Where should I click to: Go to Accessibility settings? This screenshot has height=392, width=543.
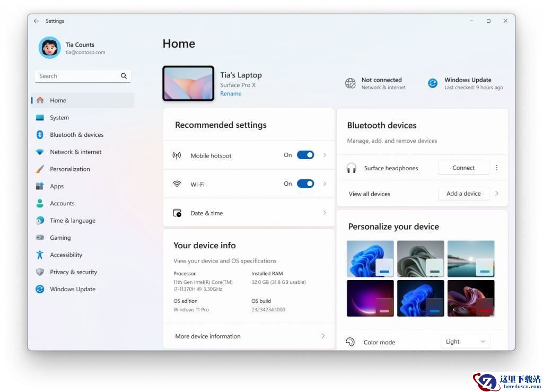click(83, 255)
